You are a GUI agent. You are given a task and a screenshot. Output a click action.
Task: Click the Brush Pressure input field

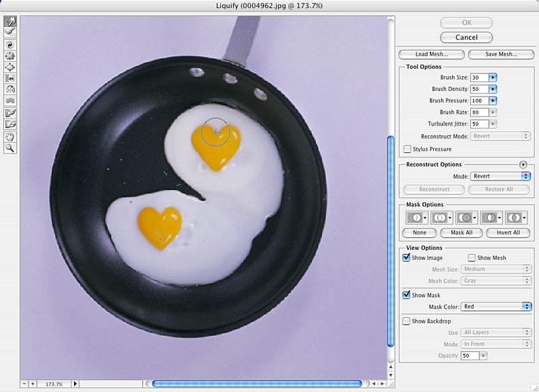tap(480, 100)
